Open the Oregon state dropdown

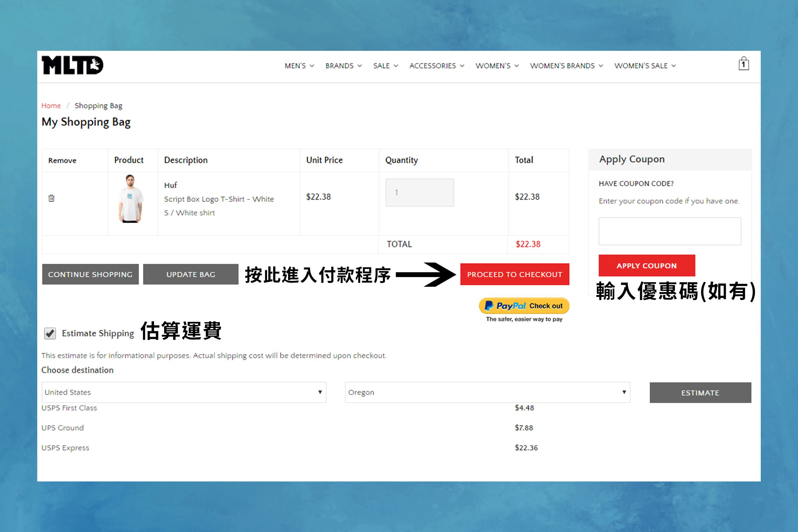[x=487, y=392]
